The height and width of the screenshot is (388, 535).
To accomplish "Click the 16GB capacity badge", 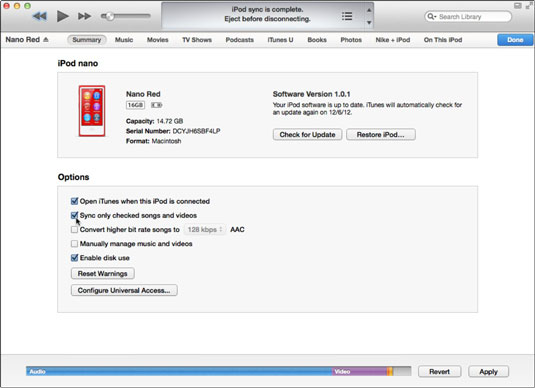I will pos(135,105).
